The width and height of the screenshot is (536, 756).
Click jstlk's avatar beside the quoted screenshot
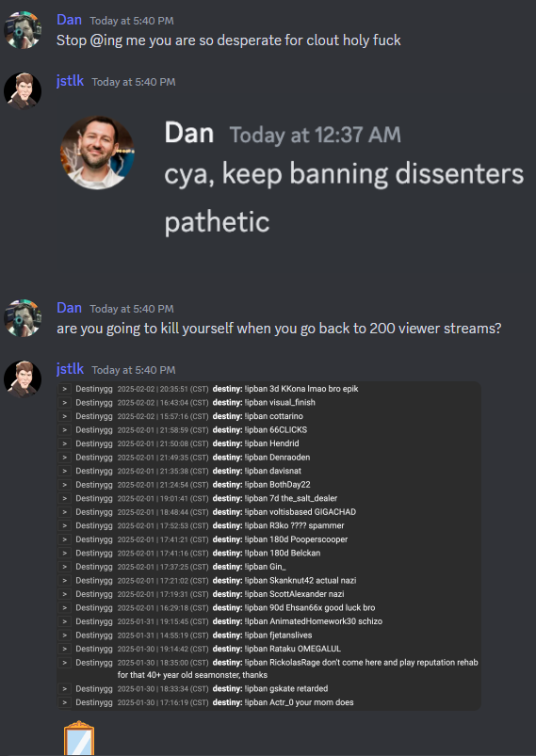(x=23, y=91)
